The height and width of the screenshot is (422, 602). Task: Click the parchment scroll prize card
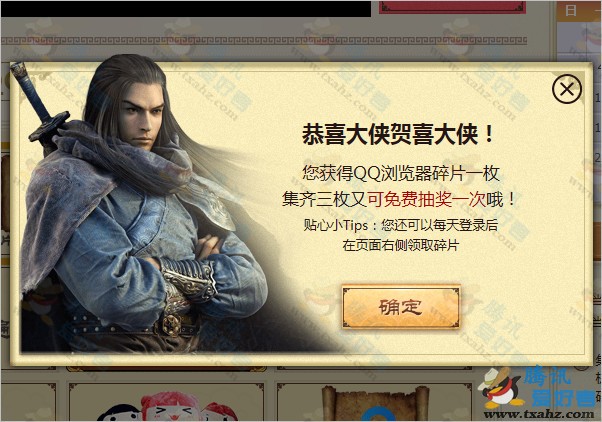pos(374,403)
